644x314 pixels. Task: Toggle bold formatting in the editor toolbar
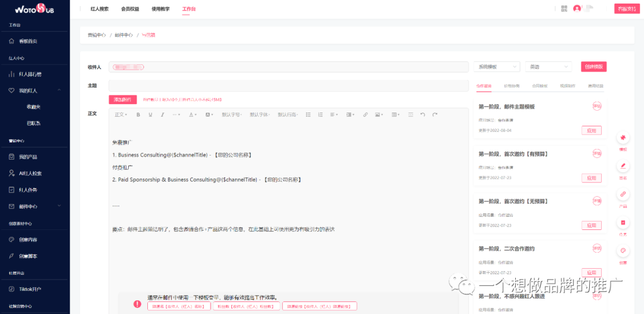(x=138, y=115)
